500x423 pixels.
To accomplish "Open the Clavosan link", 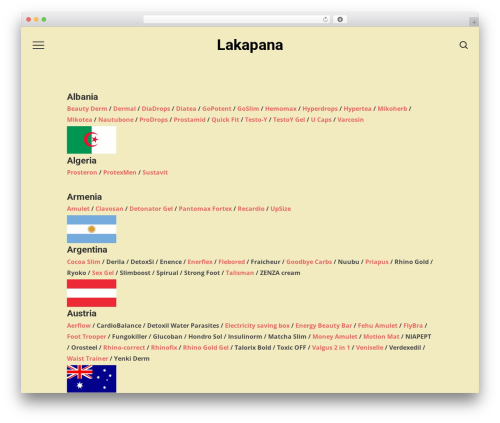I will coord(109,209).
